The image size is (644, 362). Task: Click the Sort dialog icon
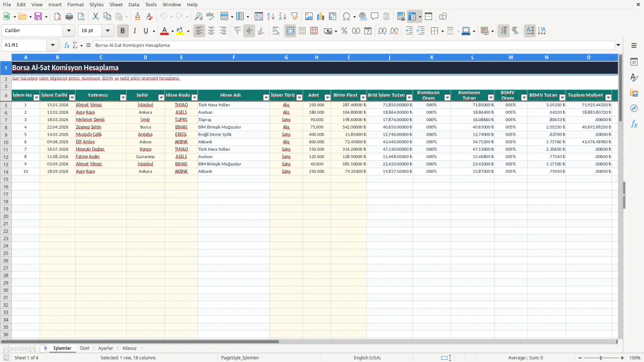tap(259, 17)
